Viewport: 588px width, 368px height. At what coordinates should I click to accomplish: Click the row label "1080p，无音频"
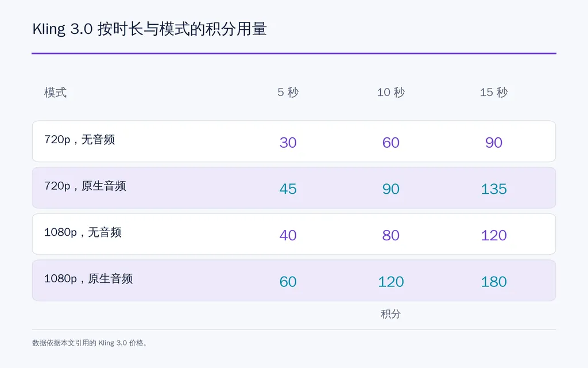tap(83, 232)
